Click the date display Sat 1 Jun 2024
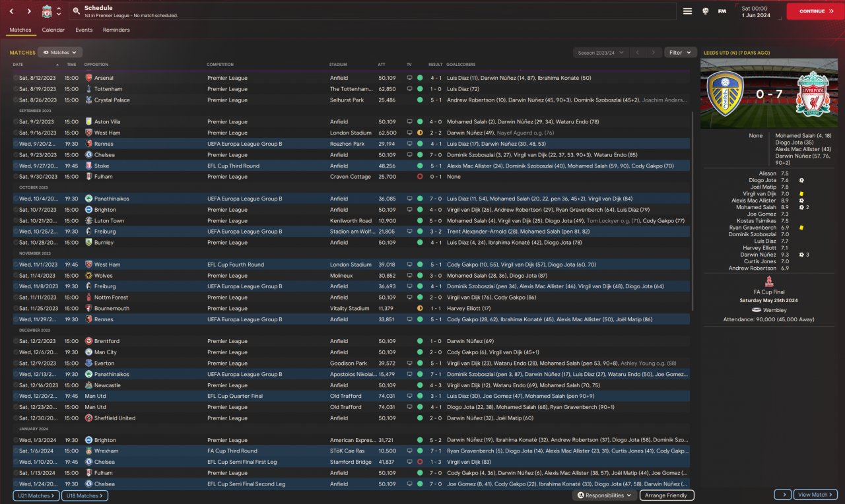Screen dimensions: 845x504 click(x=756, y=11)
